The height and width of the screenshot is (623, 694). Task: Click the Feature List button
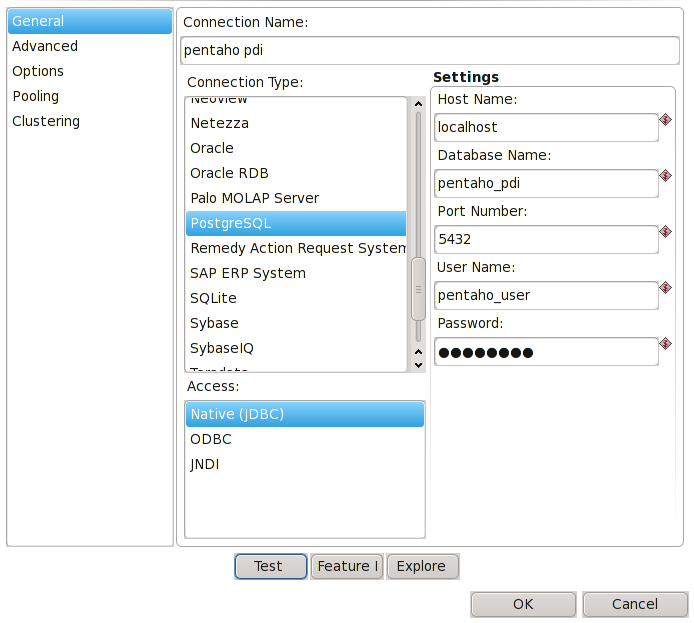point(347,566)
